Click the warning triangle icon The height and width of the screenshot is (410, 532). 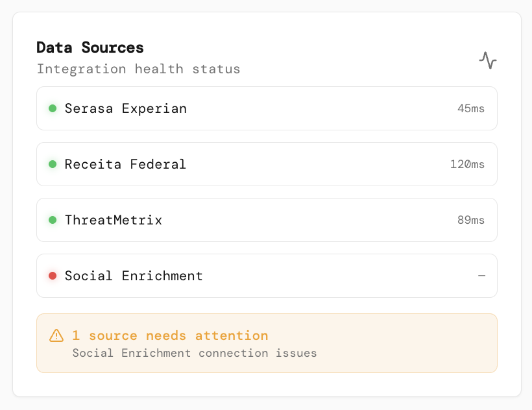pyautogui.click(x=56, y=335)
